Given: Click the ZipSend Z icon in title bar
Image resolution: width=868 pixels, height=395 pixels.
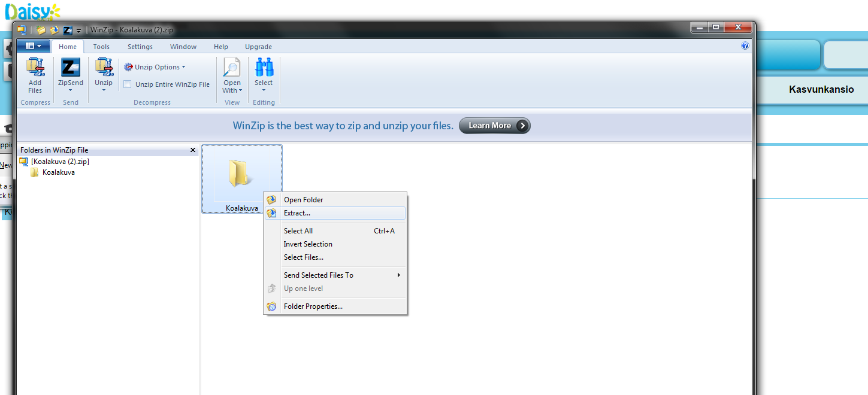Looking at the screenshot, I should (68, 29).
